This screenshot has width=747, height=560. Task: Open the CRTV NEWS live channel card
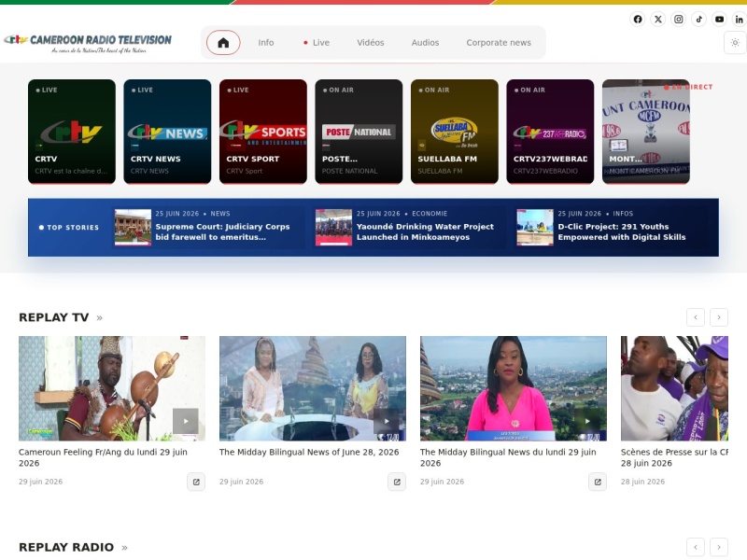pos(167,132)
